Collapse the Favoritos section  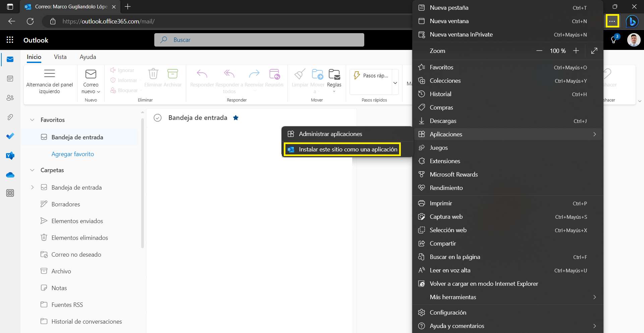click(x=32, y=120)
